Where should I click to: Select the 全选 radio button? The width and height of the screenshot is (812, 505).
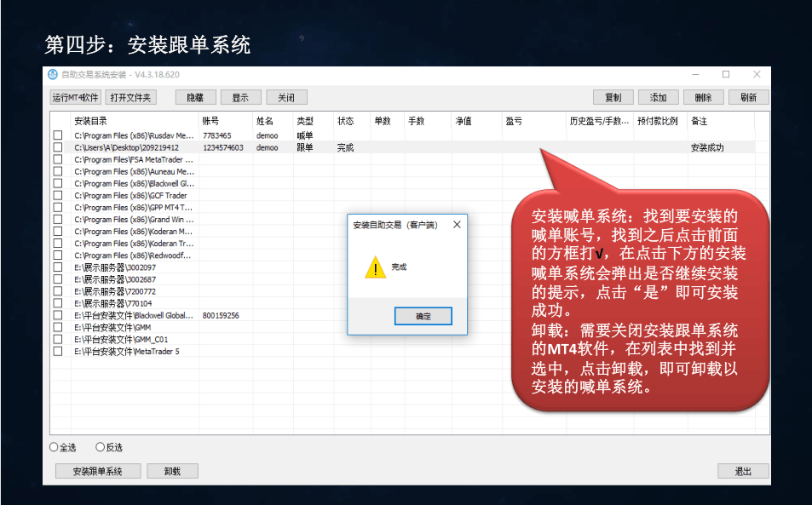55,447
